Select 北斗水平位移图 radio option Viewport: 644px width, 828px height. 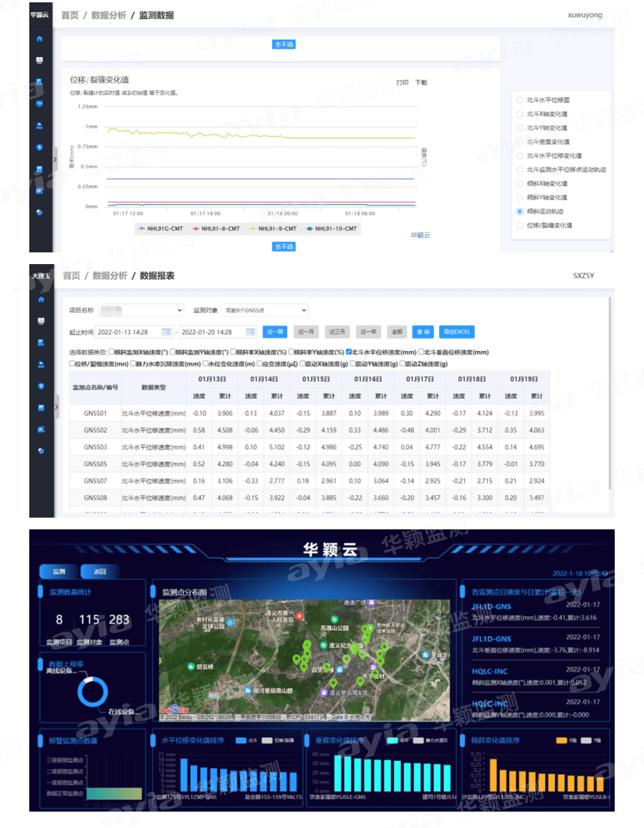click(x=519, y=100)
